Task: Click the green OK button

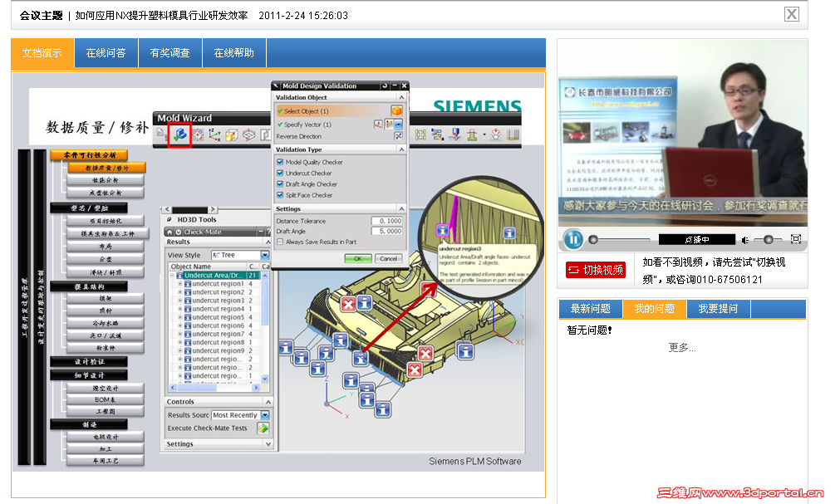Action: (x=358, y=259)
